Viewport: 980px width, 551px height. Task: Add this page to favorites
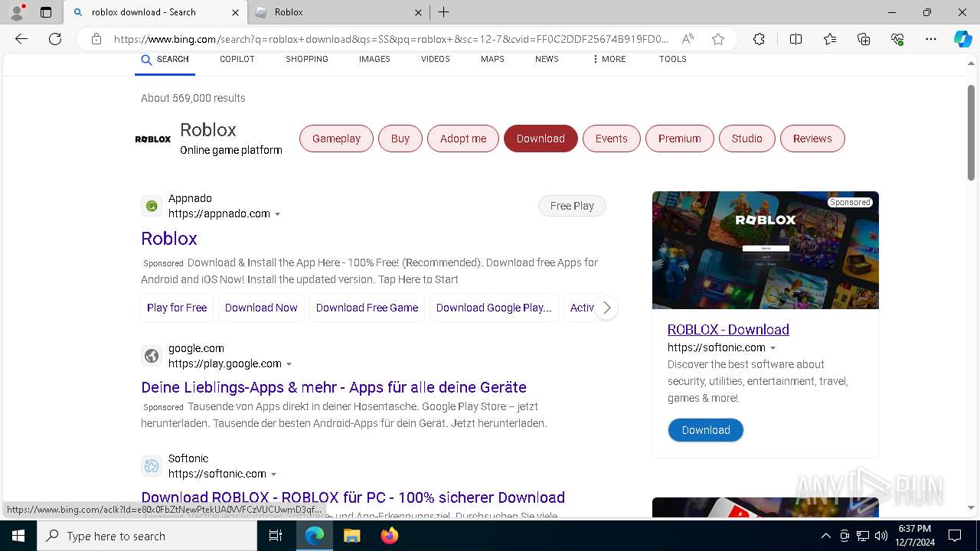[718, 39]
